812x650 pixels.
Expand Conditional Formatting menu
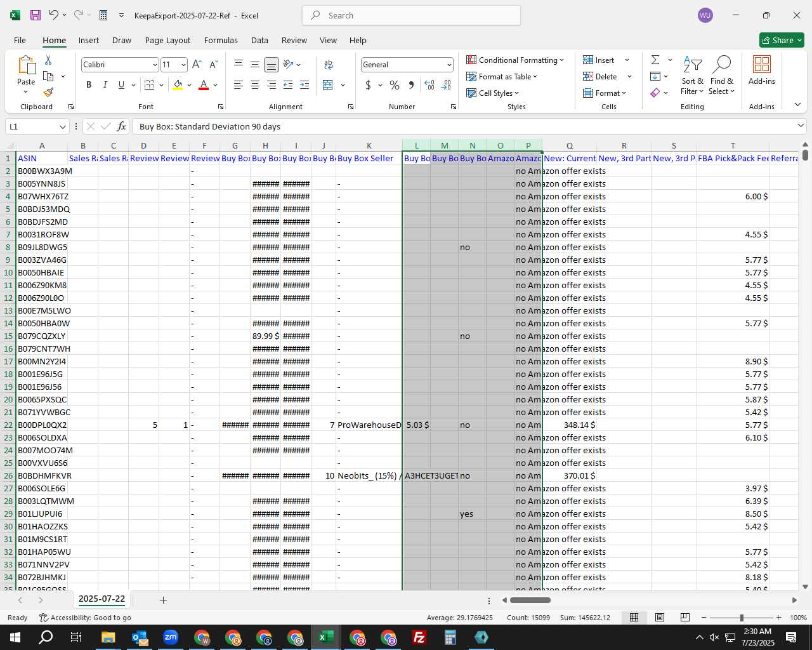pos(515,60)
